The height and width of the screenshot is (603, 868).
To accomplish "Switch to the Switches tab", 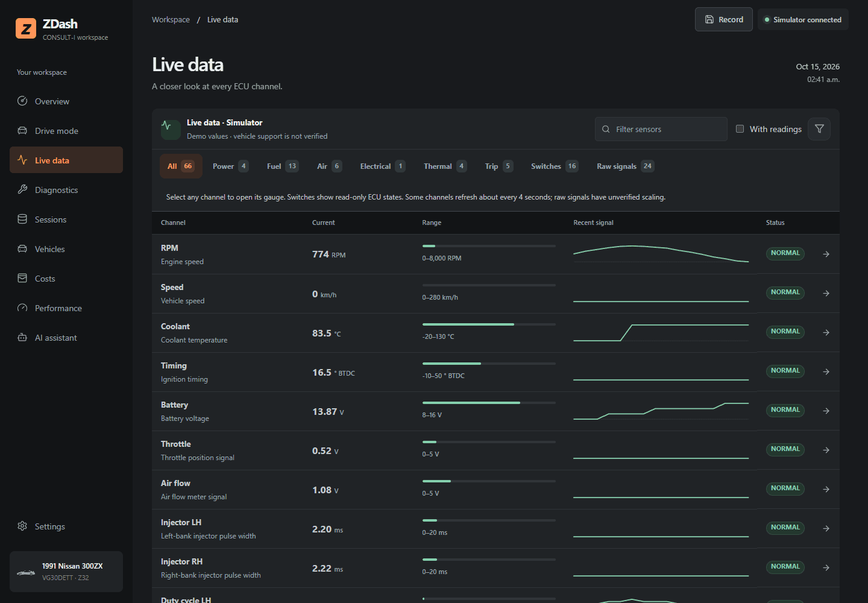I will point(555,166).
